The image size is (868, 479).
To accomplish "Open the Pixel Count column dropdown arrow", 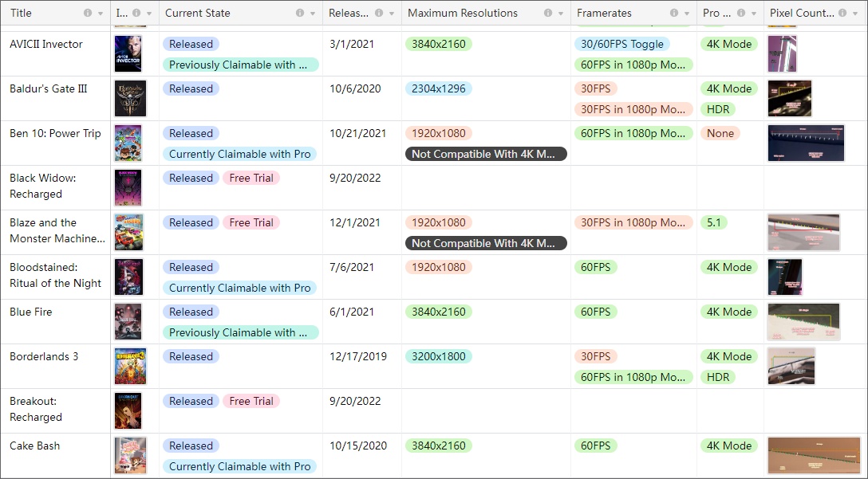I will (x=855, y=14).
